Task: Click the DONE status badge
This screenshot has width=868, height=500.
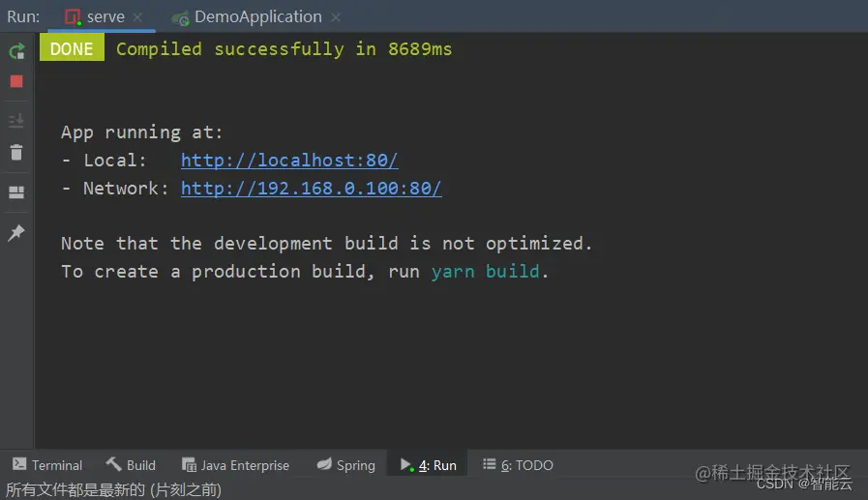Action: click(x=72, y=47)
